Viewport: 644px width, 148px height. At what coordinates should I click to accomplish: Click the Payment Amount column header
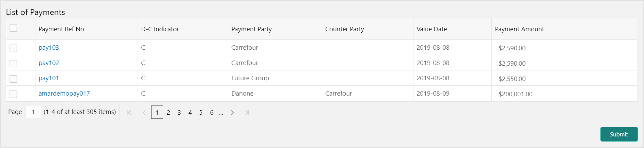tap(519, 29)
